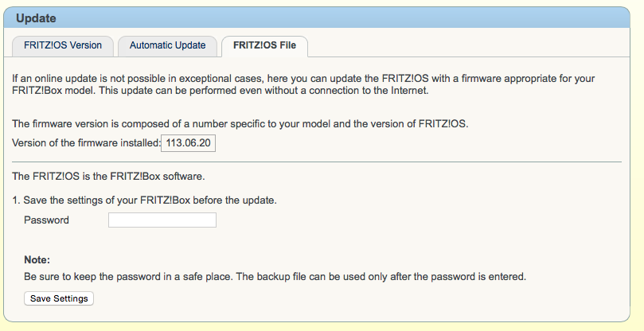
Task: Switch to the FRITZ!OS Version tab
Action: pyautogui.click(x=64, y=46)
